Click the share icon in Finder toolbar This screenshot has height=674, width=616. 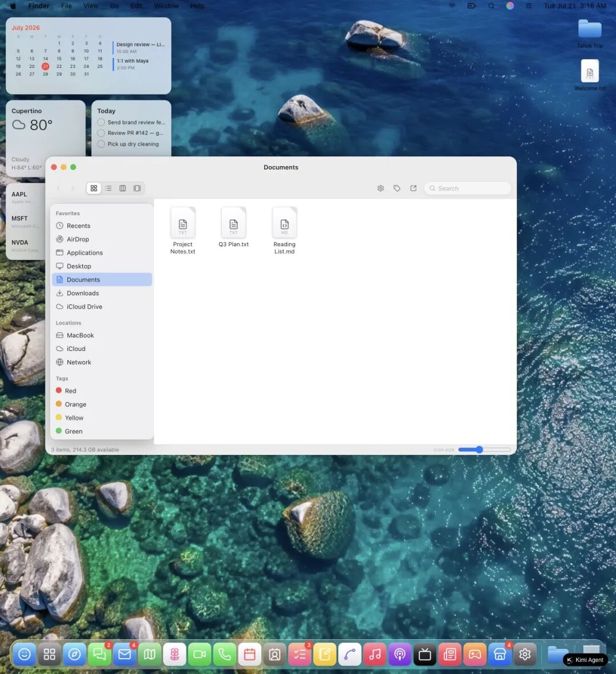point(414,188)
